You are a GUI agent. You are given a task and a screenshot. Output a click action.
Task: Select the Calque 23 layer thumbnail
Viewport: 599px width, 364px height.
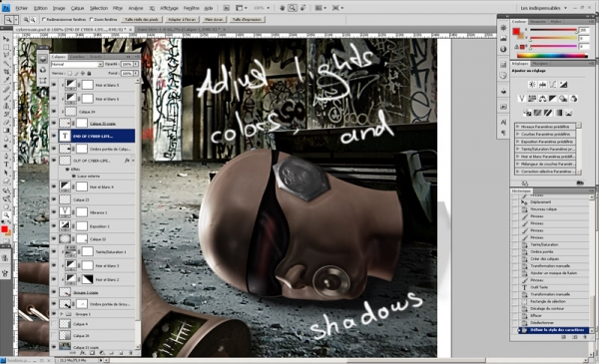coord(65,199)
